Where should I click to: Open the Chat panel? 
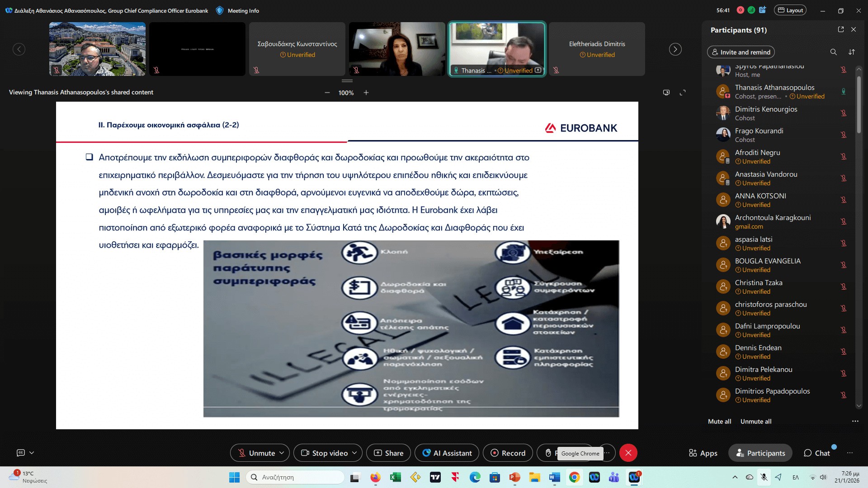(x=816, y=453)
